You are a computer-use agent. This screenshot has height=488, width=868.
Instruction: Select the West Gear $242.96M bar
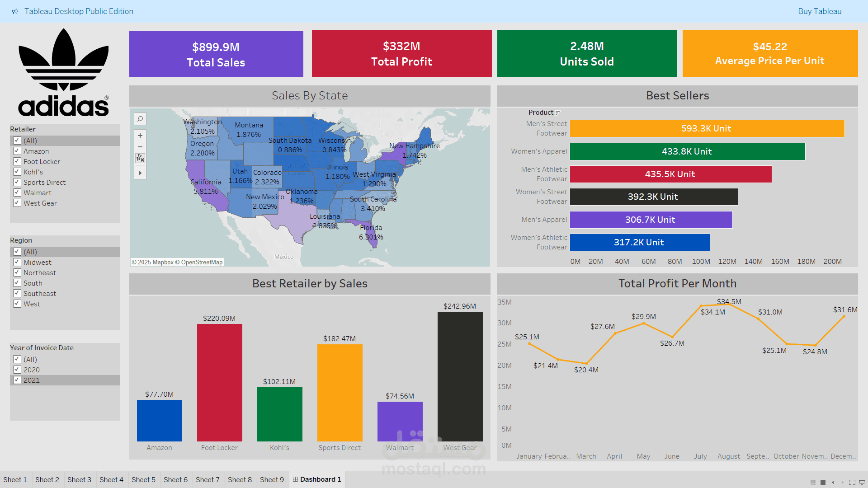460,376
